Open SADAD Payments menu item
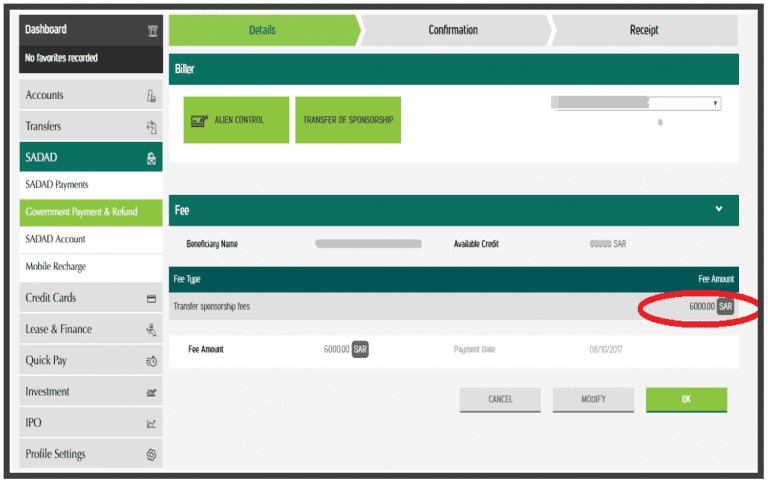 click(57, 185)
